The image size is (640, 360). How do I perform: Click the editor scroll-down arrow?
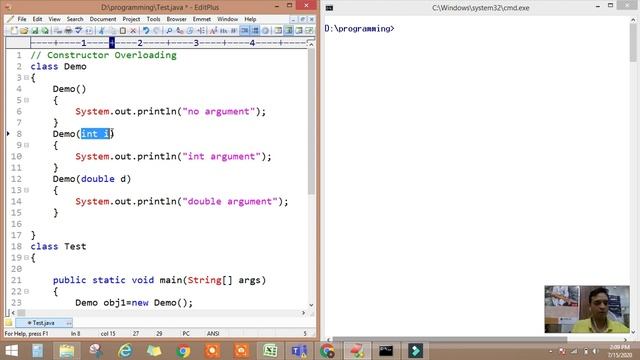pyautogui.click(x=311, y=305)
